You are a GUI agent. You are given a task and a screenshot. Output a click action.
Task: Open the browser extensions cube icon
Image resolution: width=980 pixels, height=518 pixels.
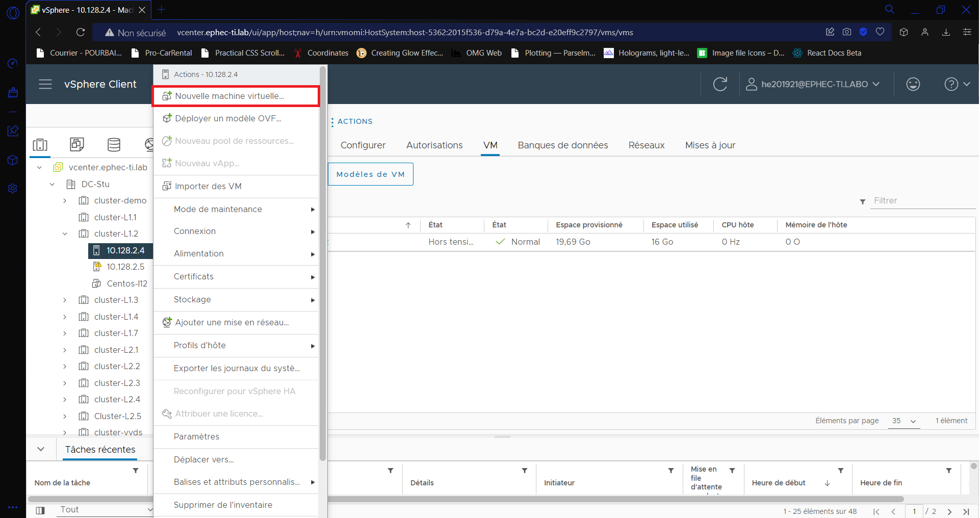pos(904,32)
